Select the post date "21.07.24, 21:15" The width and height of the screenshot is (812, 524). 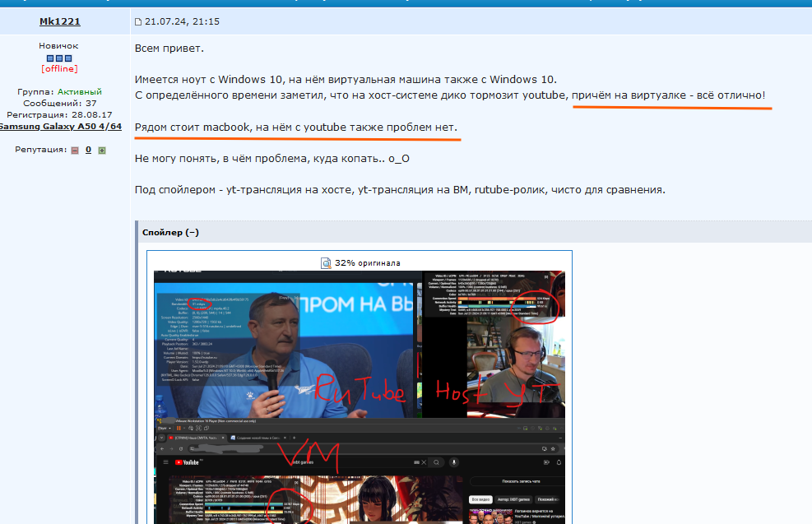click(182, 21)
